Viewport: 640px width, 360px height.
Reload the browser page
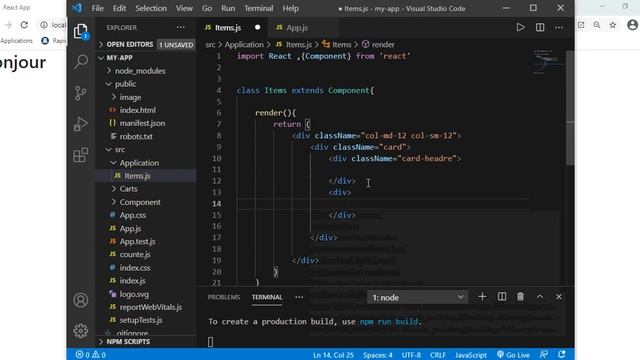pyautogui.click(x=24, y=25)
